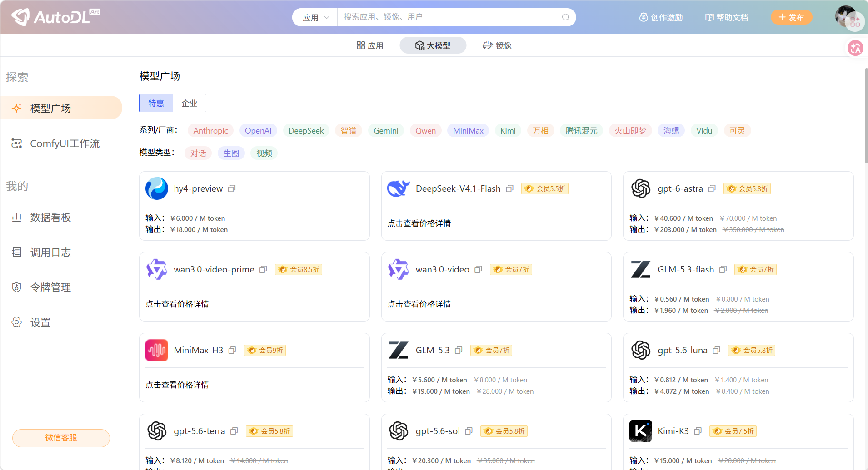Filter models by Qwen
Screen dimensions: 868x470
425,131
